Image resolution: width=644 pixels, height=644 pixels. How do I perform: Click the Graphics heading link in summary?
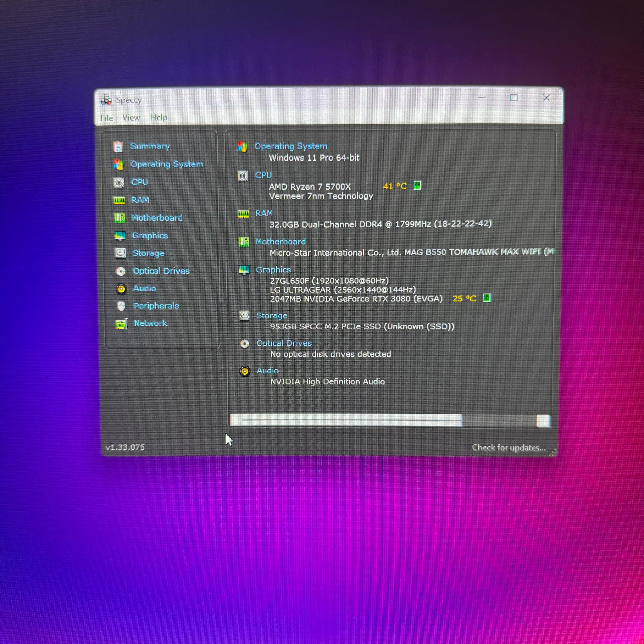(273, 270)
